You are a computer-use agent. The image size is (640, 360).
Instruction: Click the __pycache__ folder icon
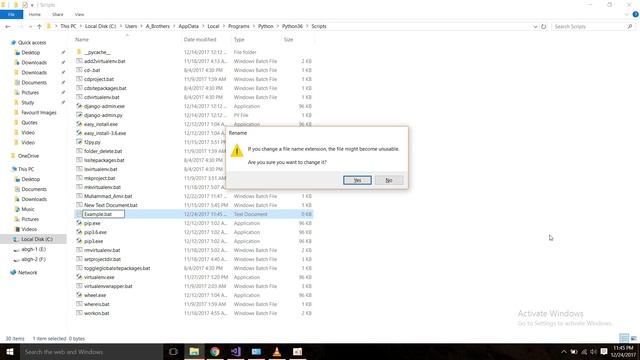tap(79, 52)
